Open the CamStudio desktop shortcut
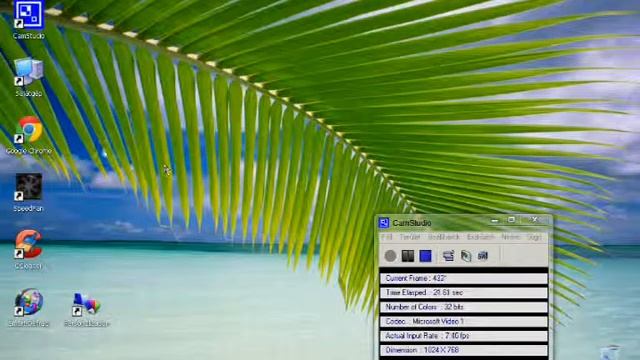This screenshot has height=360, width=640. [x=28, y=20]
